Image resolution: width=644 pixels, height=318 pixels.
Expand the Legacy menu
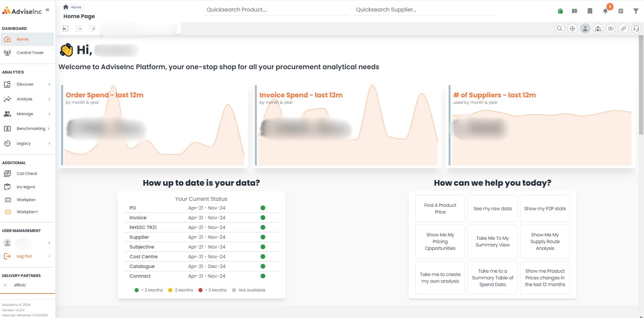27,143
